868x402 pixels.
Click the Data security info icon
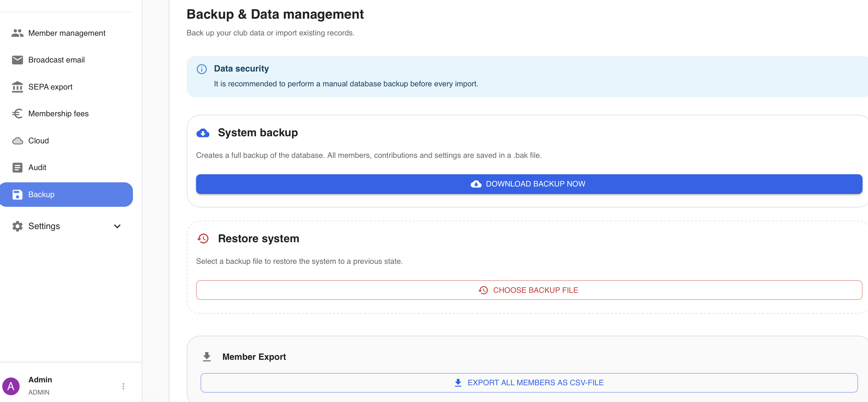coord(202,69)
